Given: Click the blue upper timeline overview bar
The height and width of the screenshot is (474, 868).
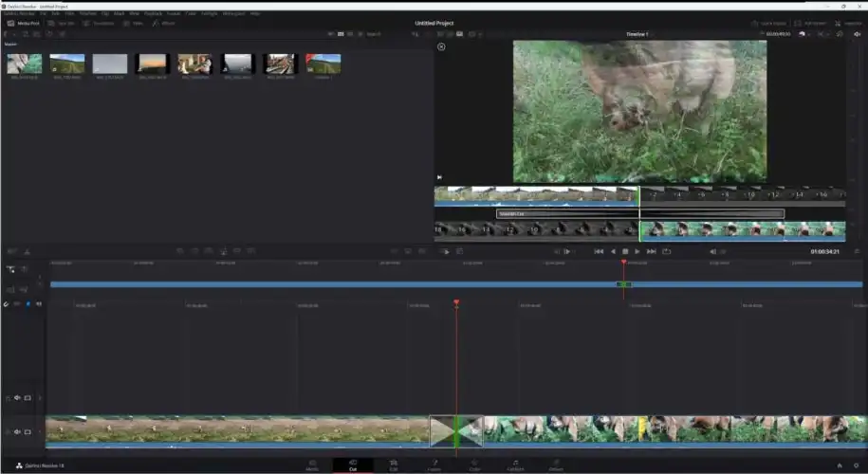Looking at the screenshot, I should point(332,283).
